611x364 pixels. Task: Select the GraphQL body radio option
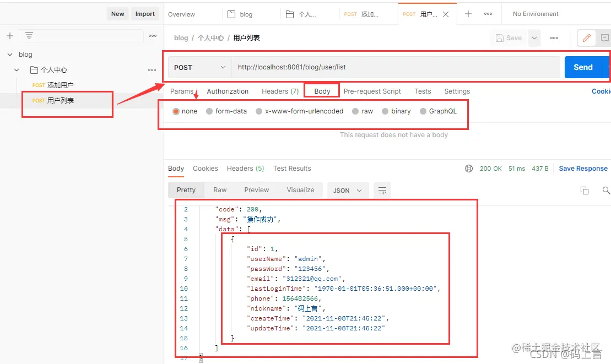(x=423, y=111)
